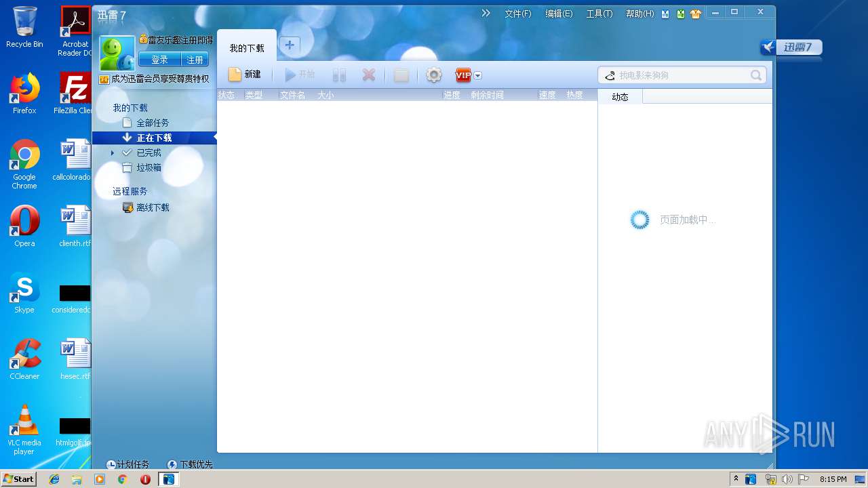
Task: Select 正在下载 in the sidebar
Action: [154, 138]
